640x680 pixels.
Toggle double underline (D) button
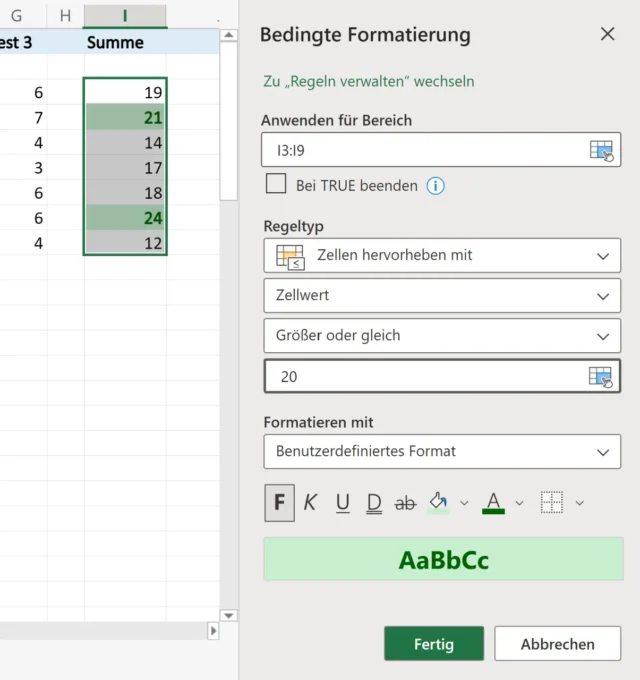tap(374, 503)
